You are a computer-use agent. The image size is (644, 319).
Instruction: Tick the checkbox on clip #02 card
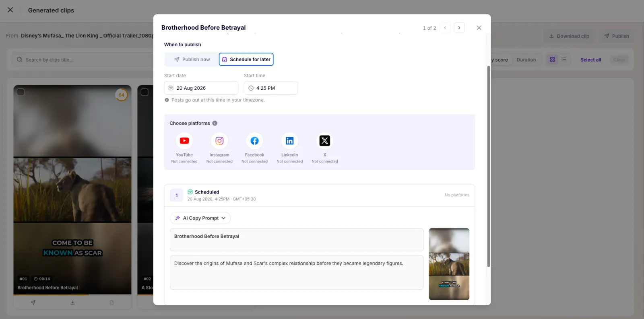(x=144, y=92)
